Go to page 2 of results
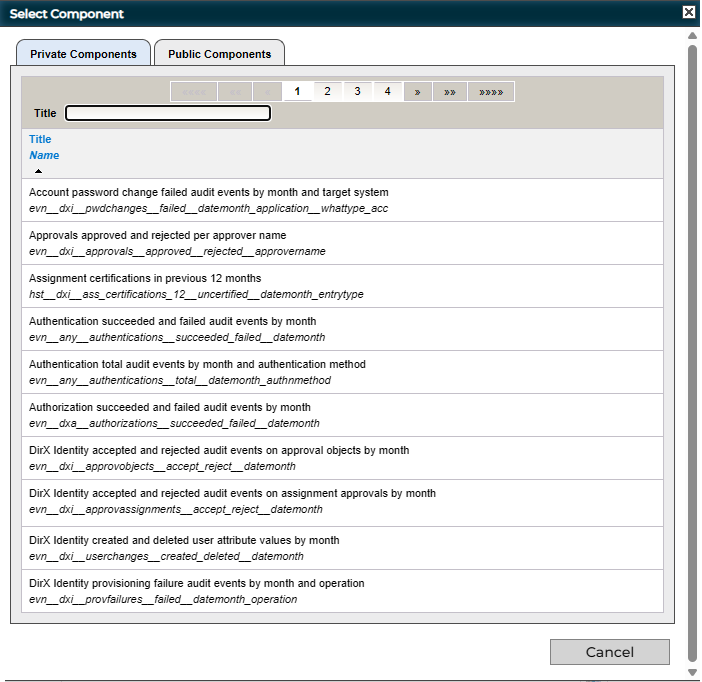Viewport: 702px width, 682px height. 327,92
